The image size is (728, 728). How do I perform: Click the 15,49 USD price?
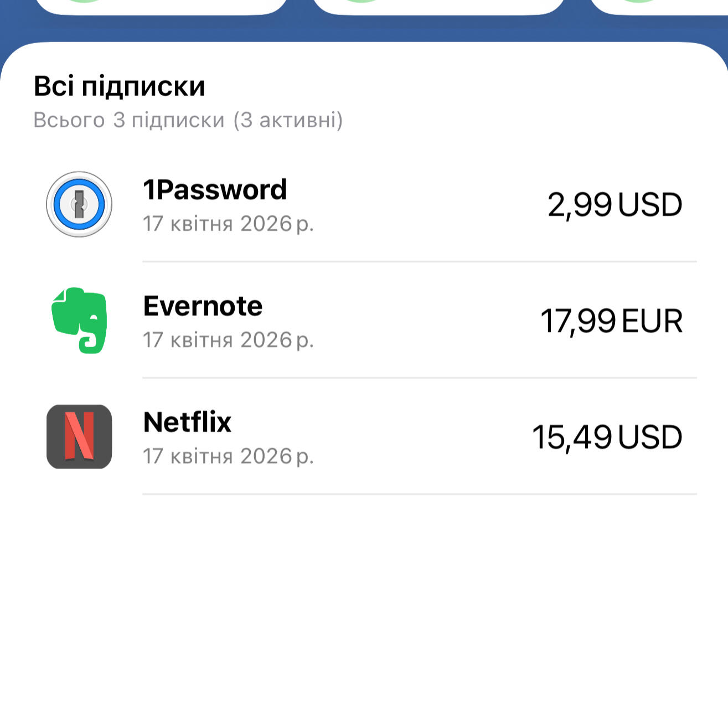(607, 437)
